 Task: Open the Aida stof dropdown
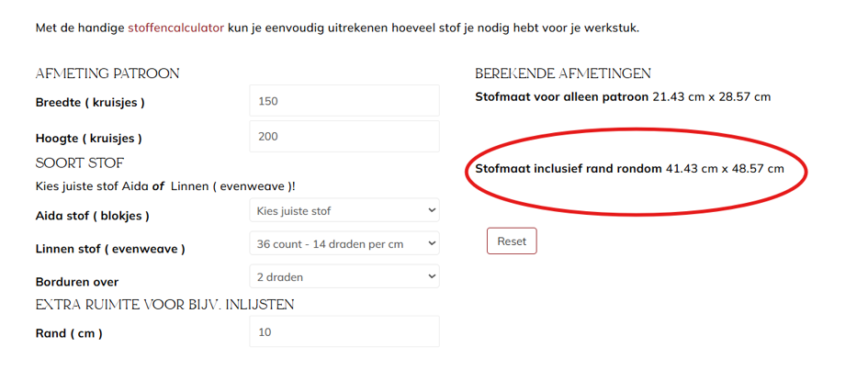(x=344, y=210)
